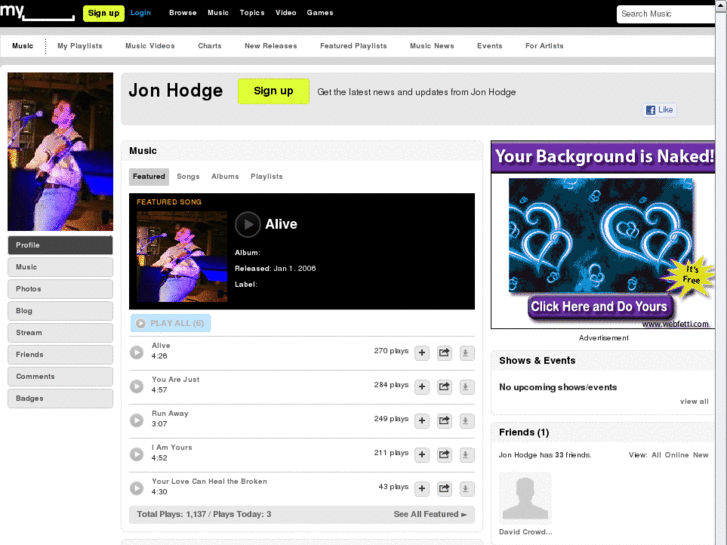Image resolution: width=727 pixels, height=545 pixels.
Task: Open Topics in the top bar
Action: click(x=252, y=13)
